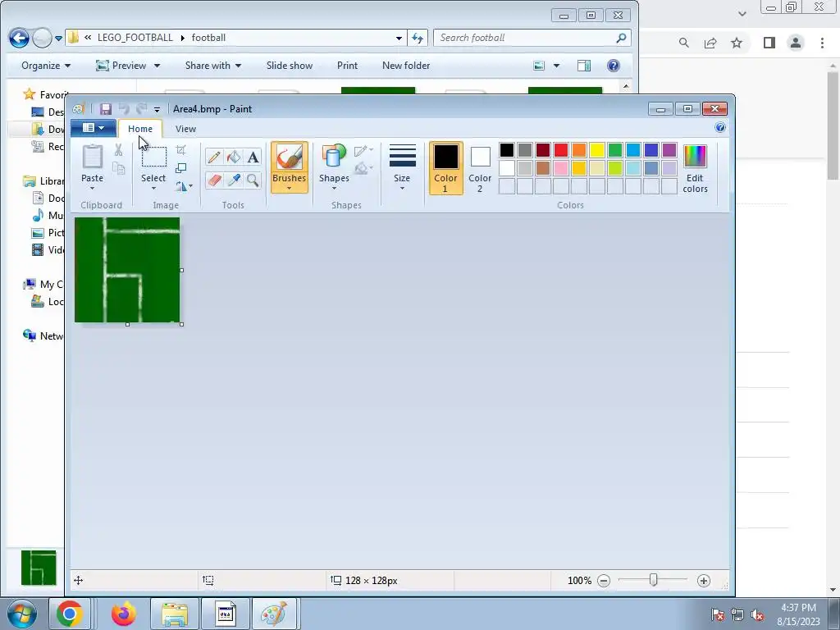Select the yellow color swatch
840x630 pixels.
[x=597, y=150]
